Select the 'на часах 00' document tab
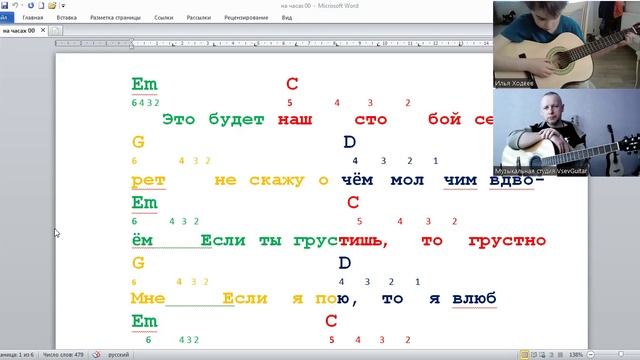The height and width of the screenshot is (360, 640). pos(19,31)
